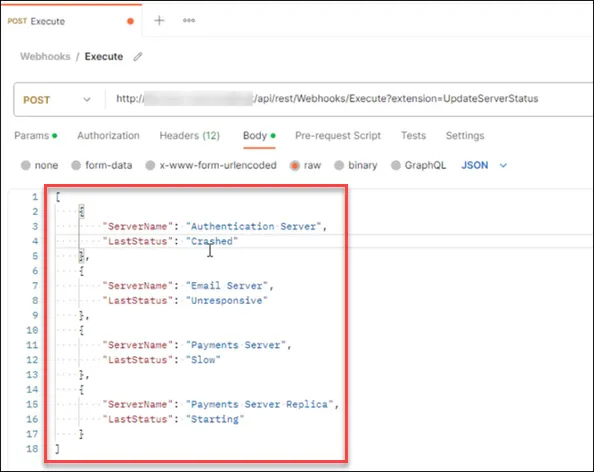Switch to the Pre-request Script tab
Screen dimensions: 594x472
click(338, 136)
